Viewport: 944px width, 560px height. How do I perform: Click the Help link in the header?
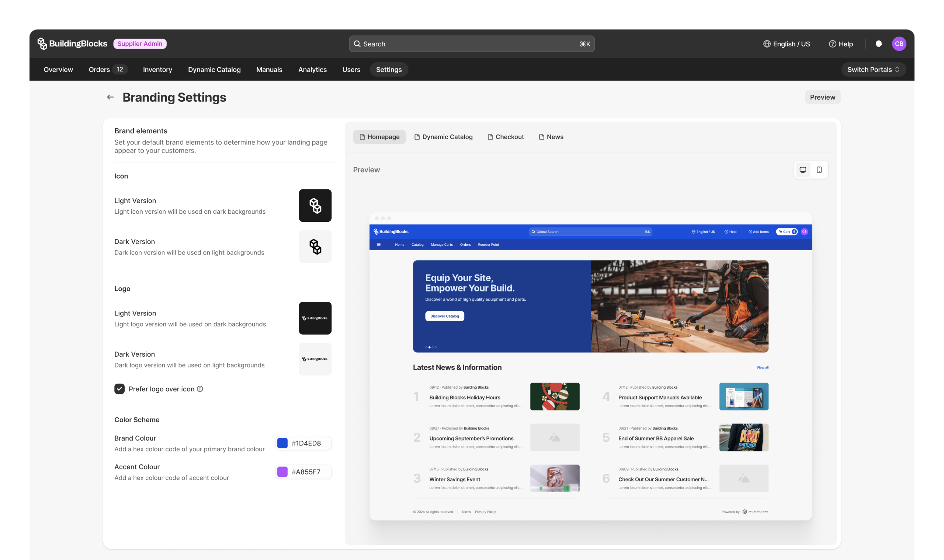[840, 44]
